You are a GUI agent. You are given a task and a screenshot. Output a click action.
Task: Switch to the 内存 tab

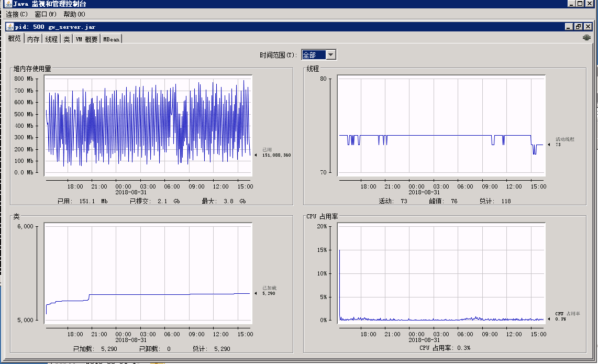click(33, 39)
